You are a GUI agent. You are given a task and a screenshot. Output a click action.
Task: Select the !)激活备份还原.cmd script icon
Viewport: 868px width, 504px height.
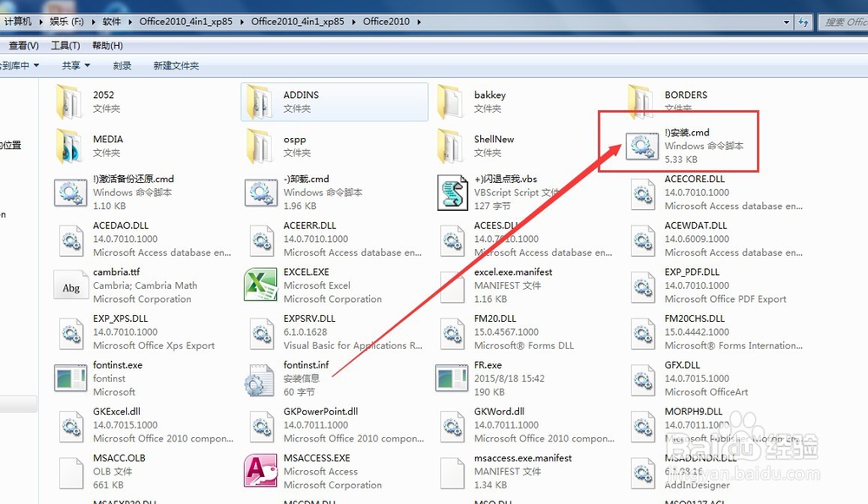point(70,193)
